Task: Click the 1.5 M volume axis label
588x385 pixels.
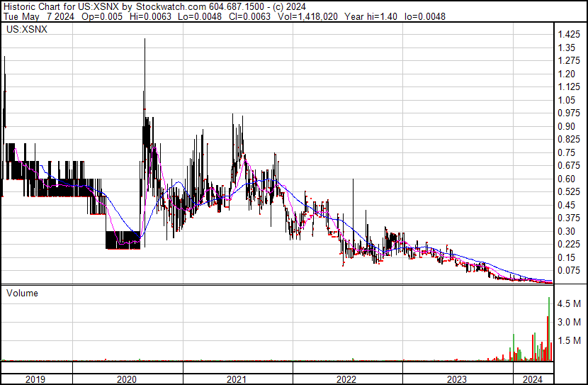Action: tap(570, 340)
